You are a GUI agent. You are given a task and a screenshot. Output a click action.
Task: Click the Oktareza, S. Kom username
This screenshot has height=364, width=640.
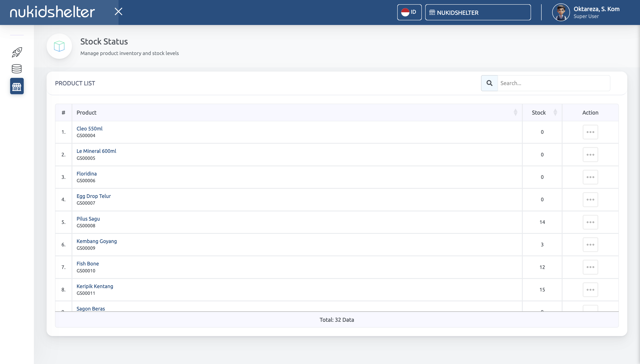[596, 9]
